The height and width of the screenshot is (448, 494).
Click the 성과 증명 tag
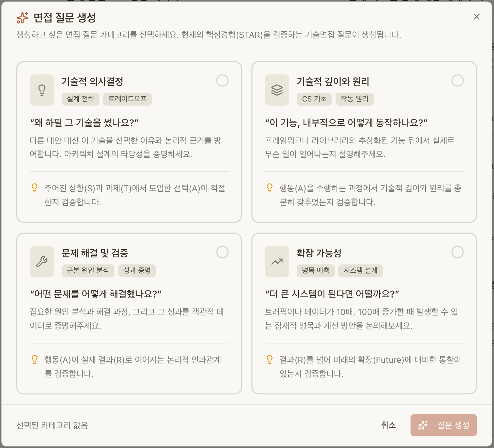pos(137,271)
